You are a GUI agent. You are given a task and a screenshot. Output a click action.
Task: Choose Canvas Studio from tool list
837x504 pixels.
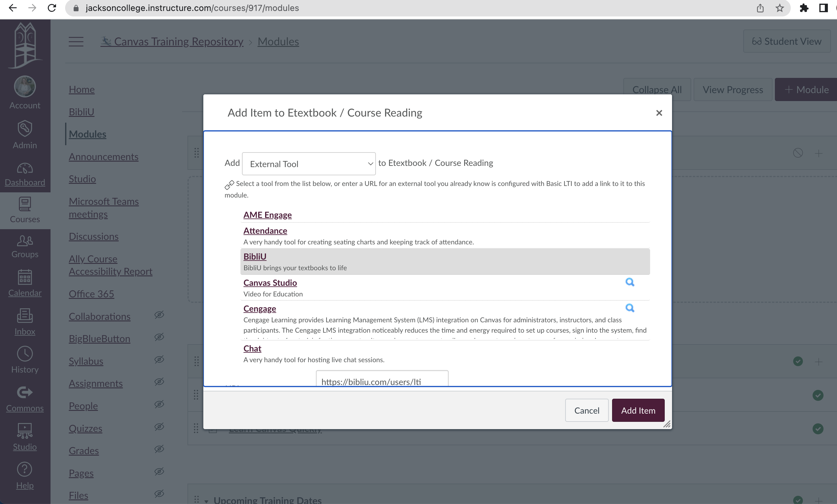point(270,282)
